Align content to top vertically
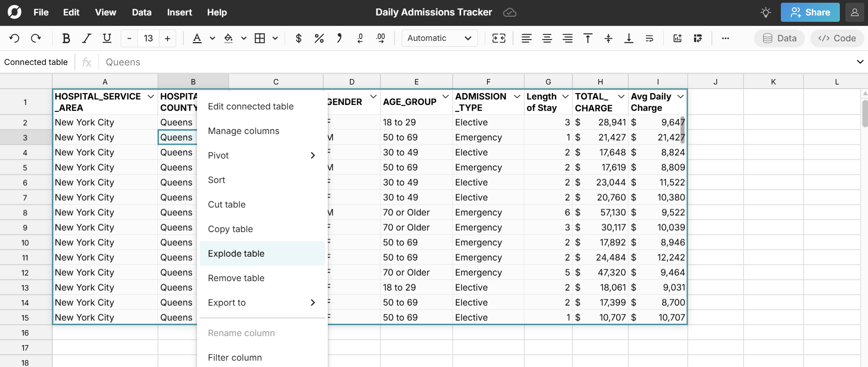The width and height of the screenshot is (868, 367). click(x=588, y=38)
